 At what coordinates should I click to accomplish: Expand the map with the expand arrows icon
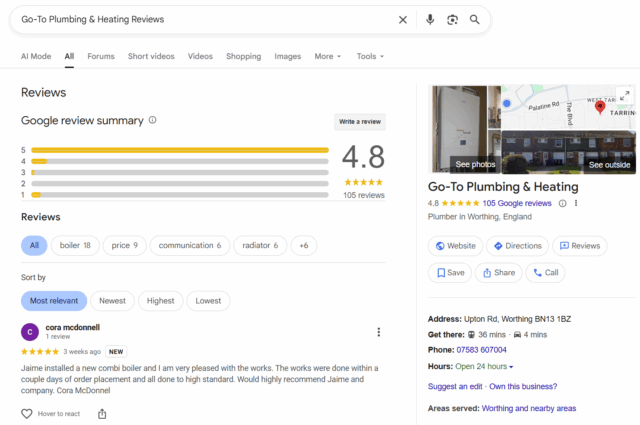point(624,96)
